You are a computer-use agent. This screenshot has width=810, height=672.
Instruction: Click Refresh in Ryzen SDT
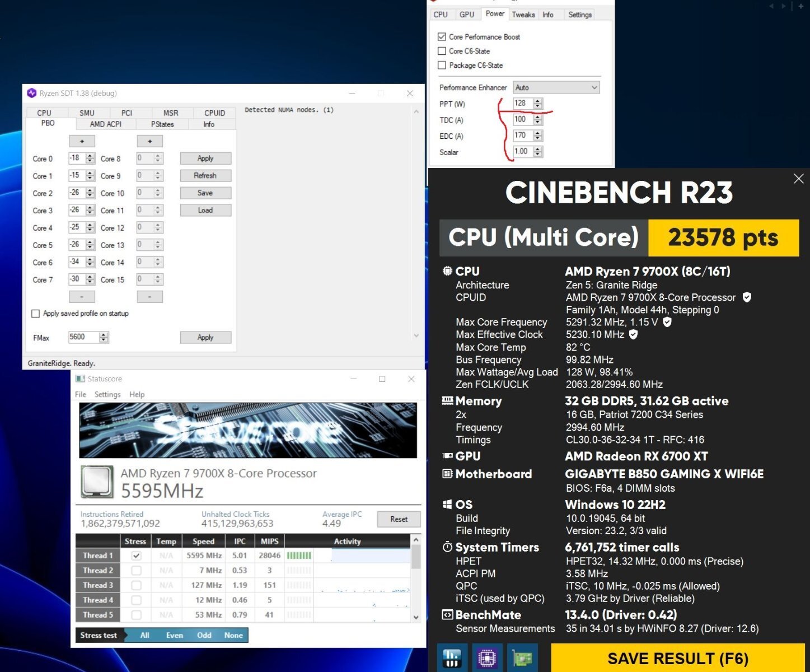pos(205,175)
